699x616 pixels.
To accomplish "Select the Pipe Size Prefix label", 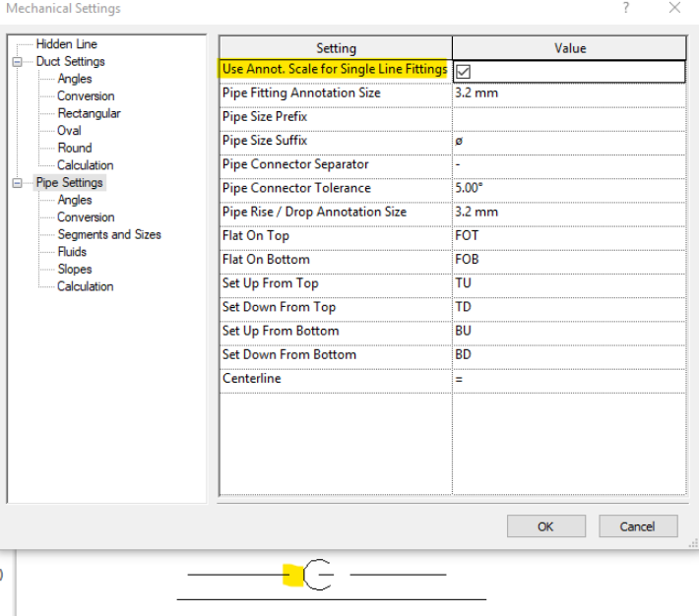I will [x=265, y=117].
